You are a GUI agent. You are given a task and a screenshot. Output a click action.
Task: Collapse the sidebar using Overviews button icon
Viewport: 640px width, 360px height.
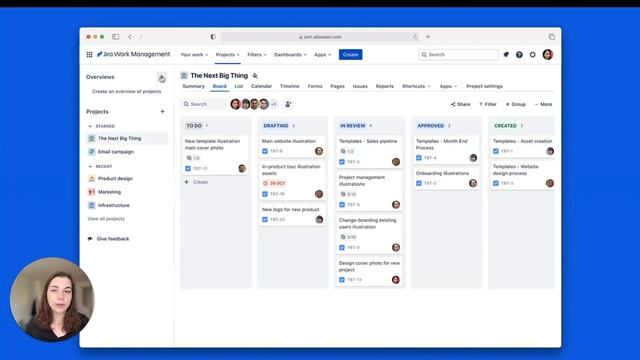click(162, 78)
